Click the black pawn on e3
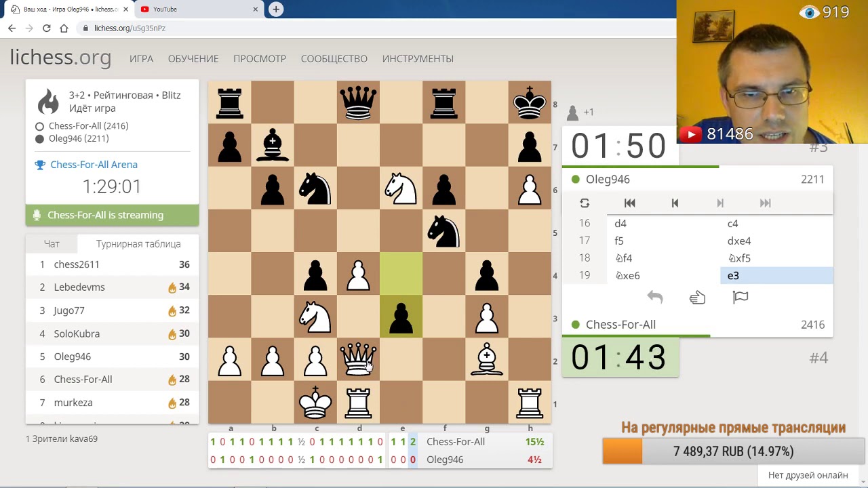This screenshot has height=488, width=868. point(401,317)
